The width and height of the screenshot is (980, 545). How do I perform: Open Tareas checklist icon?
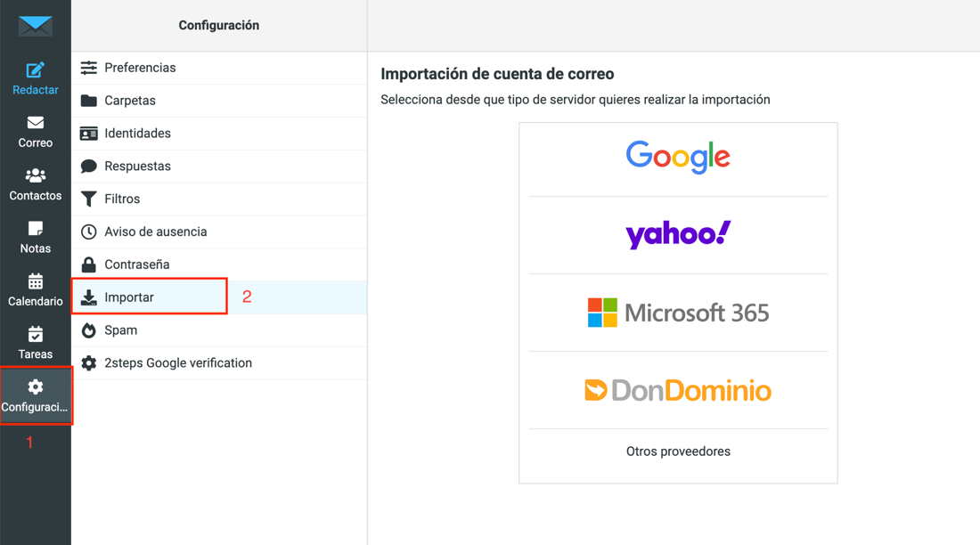click(36, 335)
